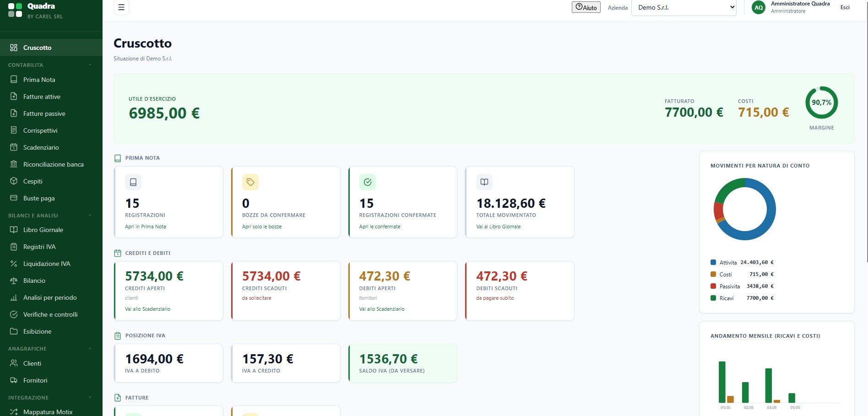This screenshot has height=416, width=868.
Task: Follow the 'Vai al Libro Giornale' link
Action: 498,227
